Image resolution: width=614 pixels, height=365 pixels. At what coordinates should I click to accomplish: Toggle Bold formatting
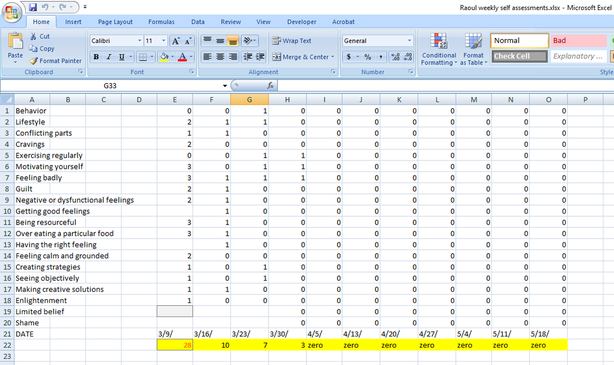[96, 57]
